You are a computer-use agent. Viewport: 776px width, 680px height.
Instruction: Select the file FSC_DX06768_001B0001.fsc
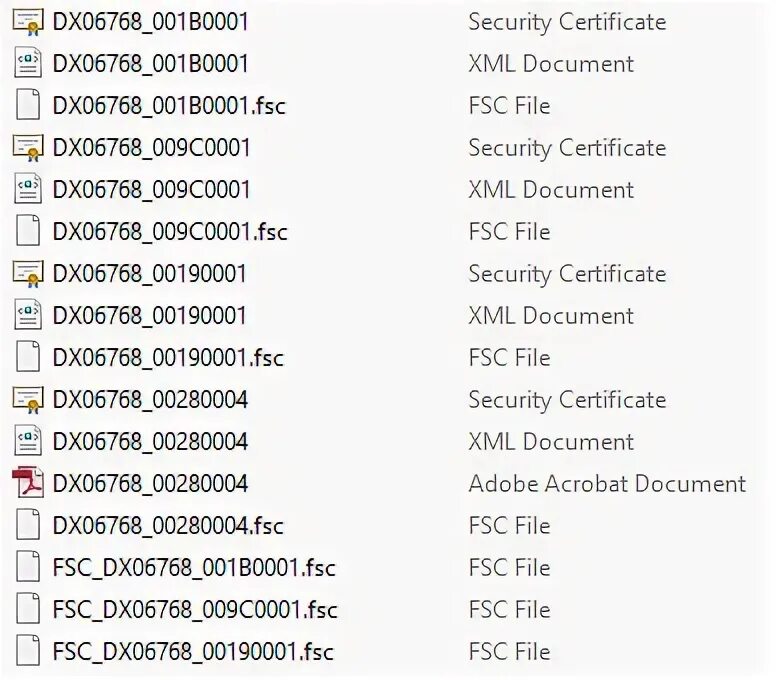click(x=194, y=568)
